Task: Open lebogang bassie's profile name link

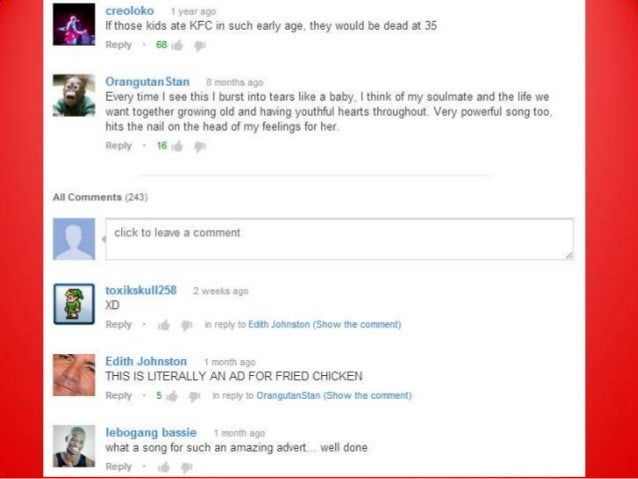Action: (151, 432)
